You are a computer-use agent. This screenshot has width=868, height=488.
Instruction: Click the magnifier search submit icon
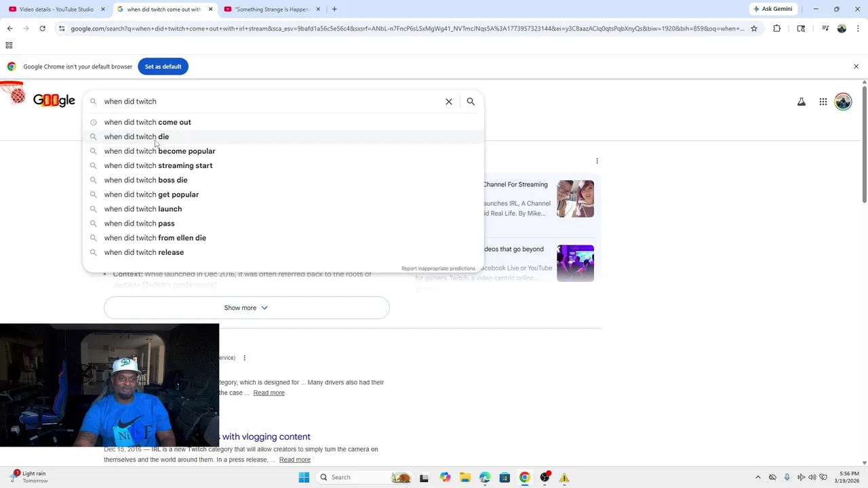tap(471, 102)
